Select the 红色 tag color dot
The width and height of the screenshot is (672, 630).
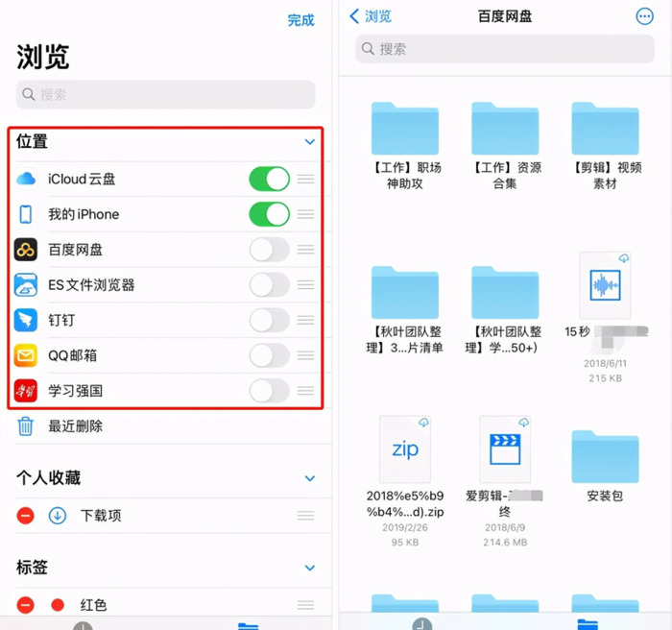(x=58, y=605)
